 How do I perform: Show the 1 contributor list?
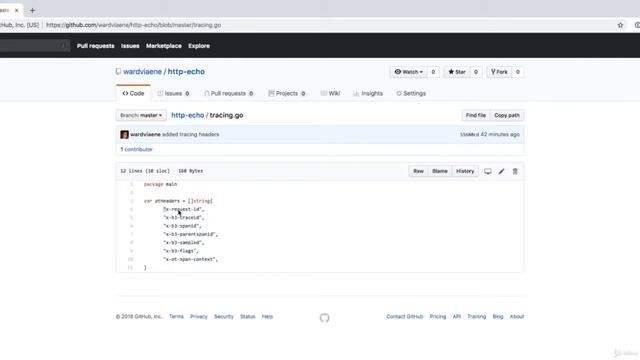(x=136, y=149)
